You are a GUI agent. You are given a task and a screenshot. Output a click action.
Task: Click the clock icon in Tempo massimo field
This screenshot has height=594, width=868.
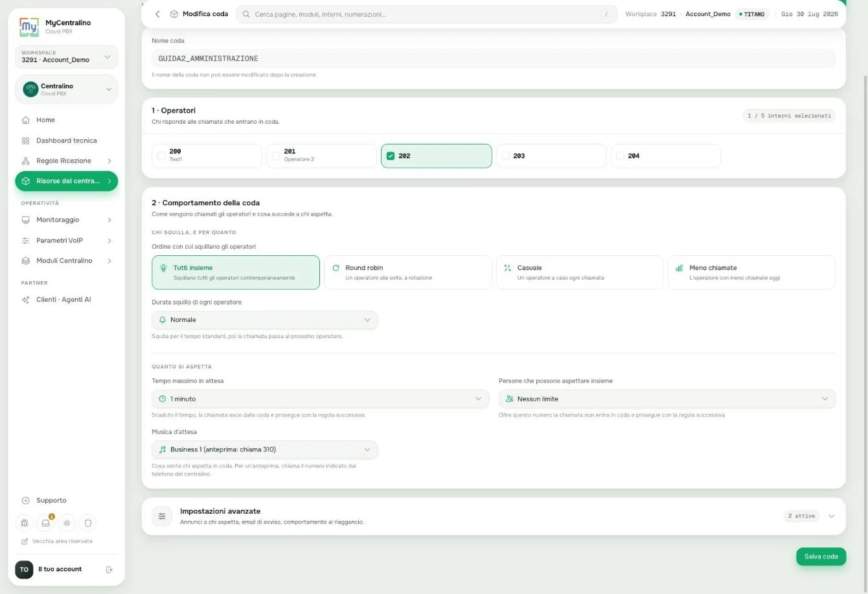point(163,399)
